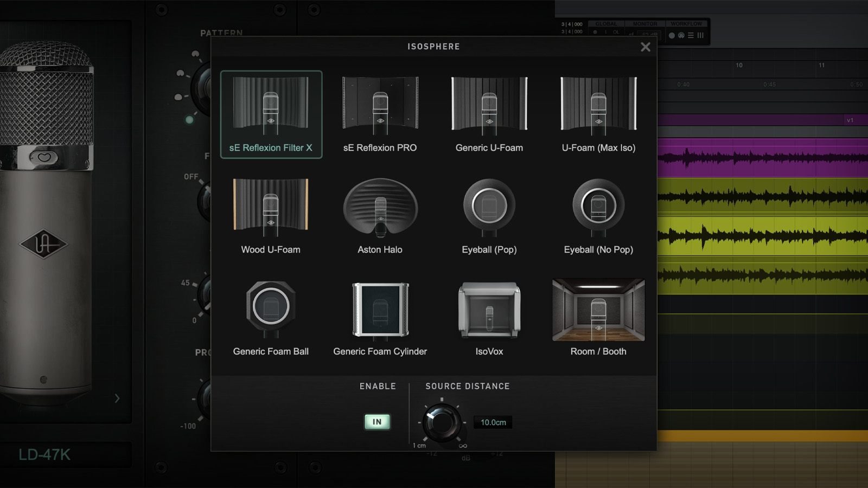Close the IsoSphere dialog

[x=645, y=47]
